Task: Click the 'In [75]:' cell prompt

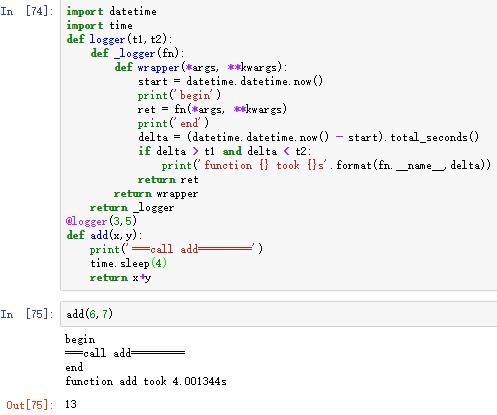Action: point(27,314)
